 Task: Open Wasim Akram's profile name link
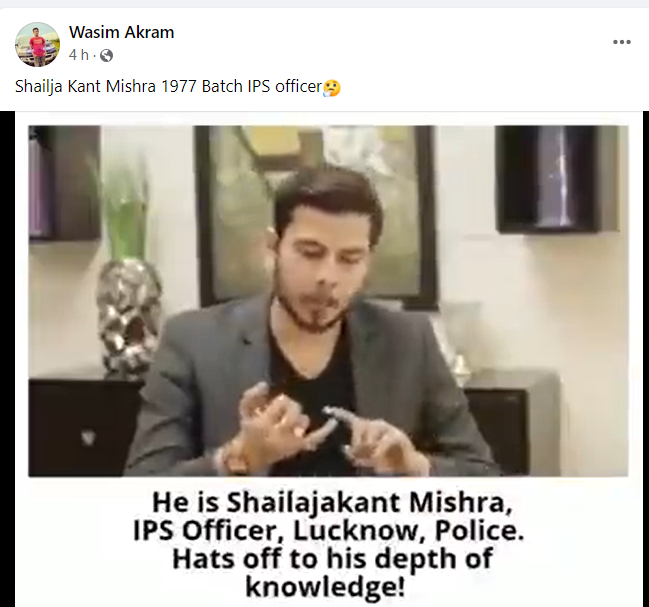coord(121,32)
